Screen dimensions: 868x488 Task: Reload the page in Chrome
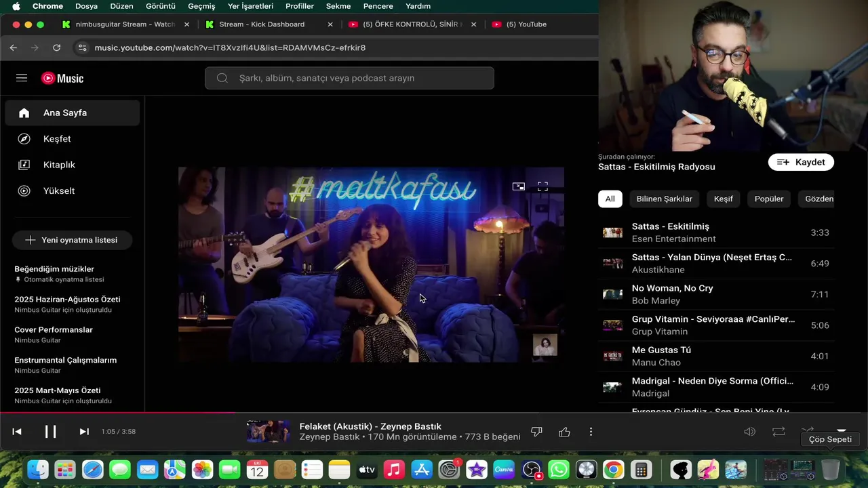point(56,47)
